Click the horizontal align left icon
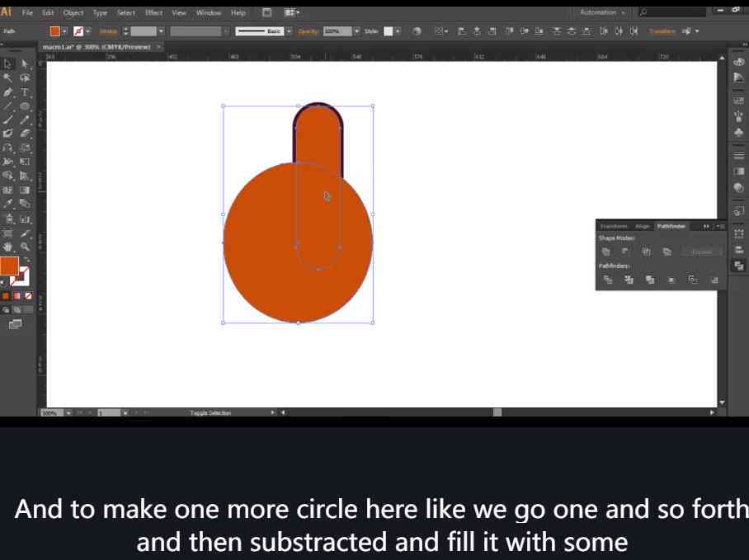The height and width of the screenshot is (560, 749). (462, 31)
